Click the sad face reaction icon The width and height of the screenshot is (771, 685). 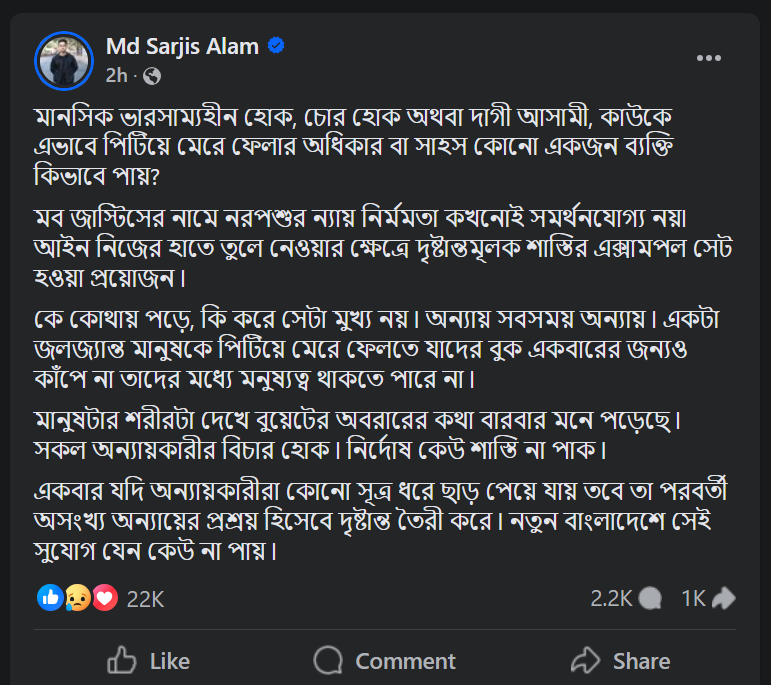[78, 598]
